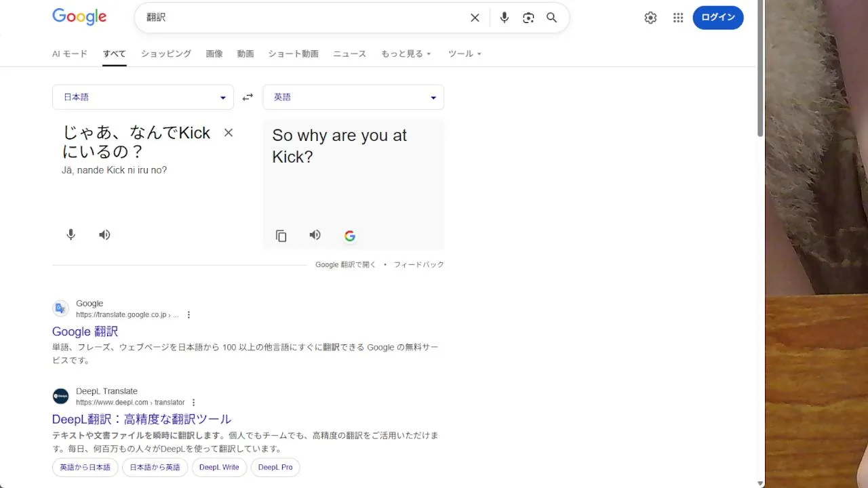Switch to the ニュース tab
Viewport: 868px width, 488px height.
point(349,54)
